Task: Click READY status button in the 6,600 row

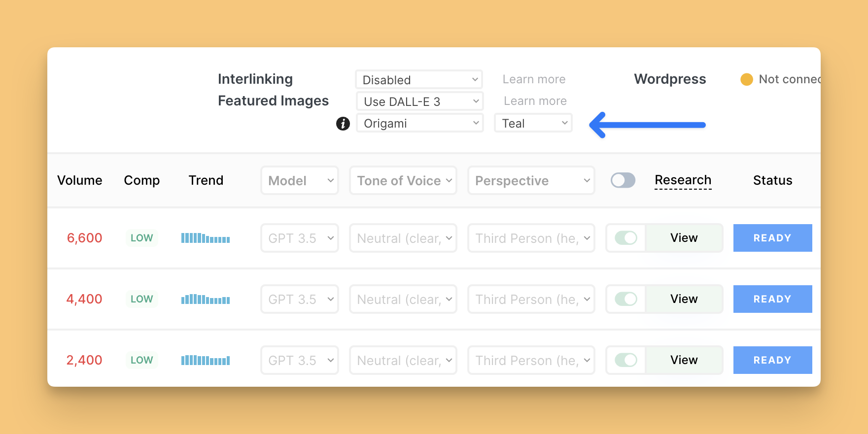Action: coord(772,238)
